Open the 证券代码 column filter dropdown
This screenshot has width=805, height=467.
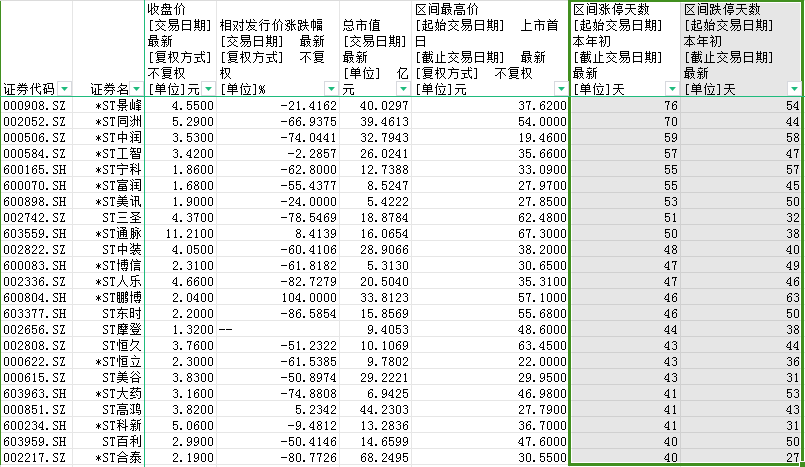[x=65, y=89]
